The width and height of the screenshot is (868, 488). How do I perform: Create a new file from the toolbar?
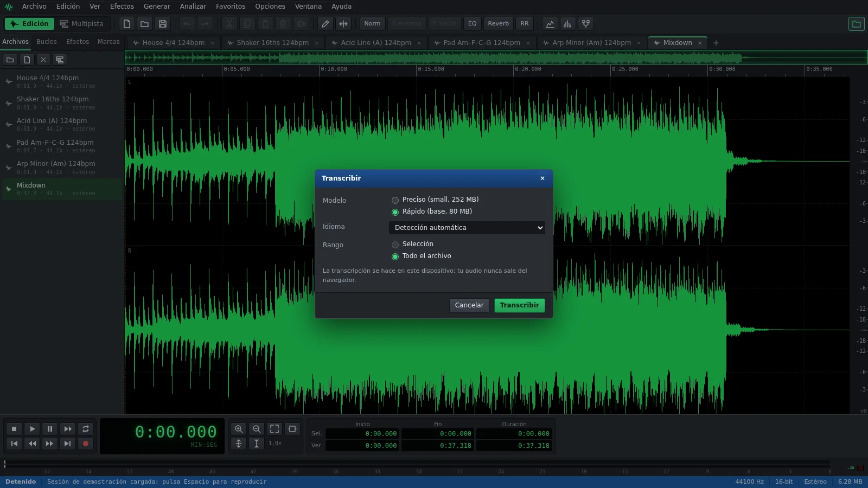pyautogui.click(x=127, y=24)
